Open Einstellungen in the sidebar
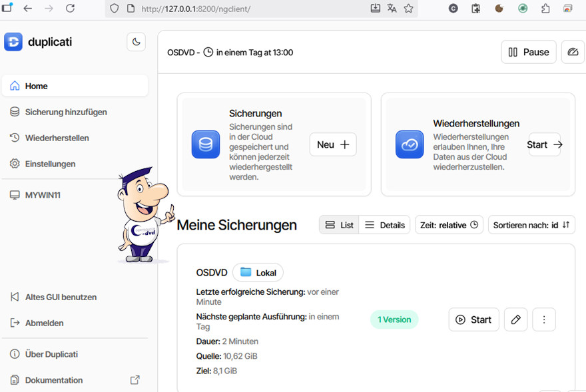The width and height of the screenshot is (586, 392). (x=50, y=164)
